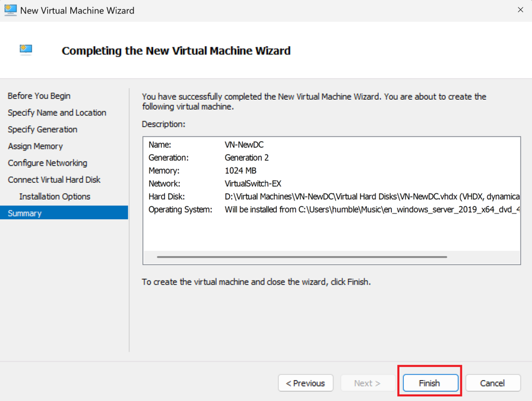Click the Operating System install source line
This screenshot has height=401, width=532.
(371, 209)
